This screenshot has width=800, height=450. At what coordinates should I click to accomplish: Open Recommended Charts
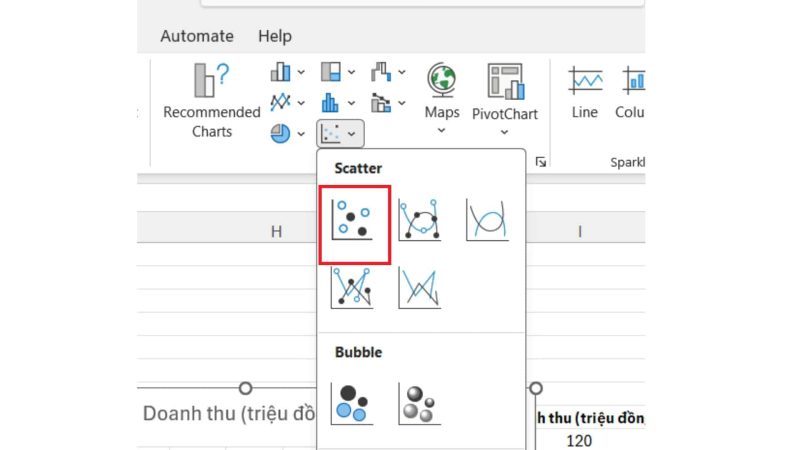tap(211, 101)
